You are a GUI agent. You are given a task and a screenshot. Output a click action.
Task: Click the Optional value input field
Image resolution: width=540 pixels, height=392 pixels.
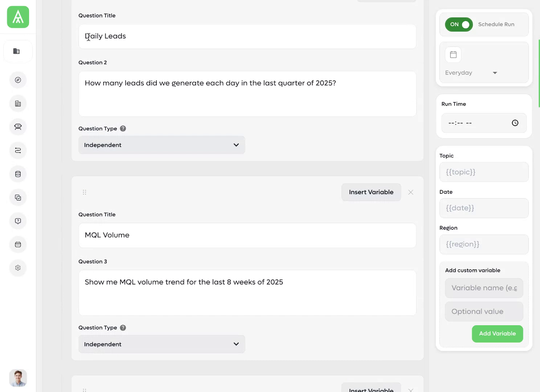[x=484, y=311]
